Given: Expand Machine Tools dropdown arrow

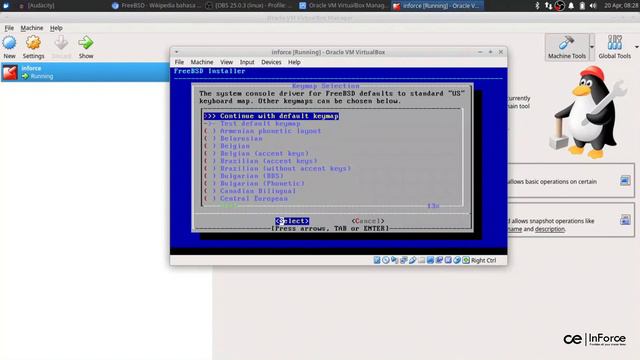Looking at the screenshot, I should pyautogui.click(x=592, y=47).
